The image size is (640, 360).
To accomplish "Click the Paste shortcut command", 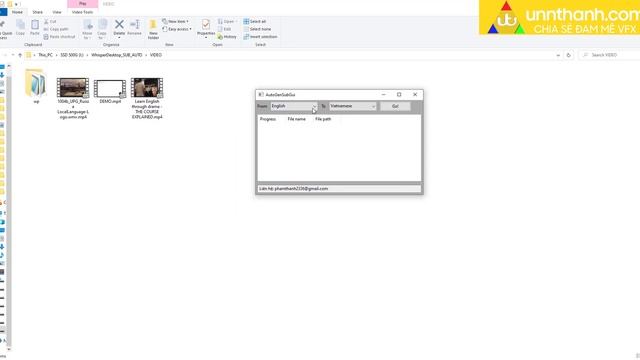I will [59, 37].
